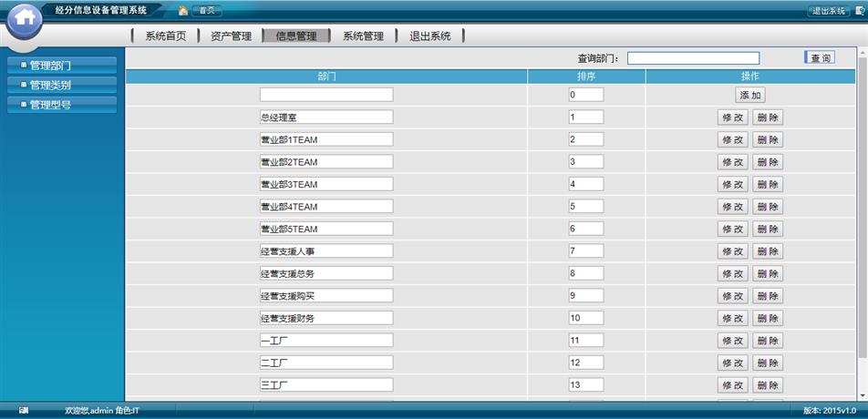Click the 添加 button
Screen dimensions: 868x419
750,95
